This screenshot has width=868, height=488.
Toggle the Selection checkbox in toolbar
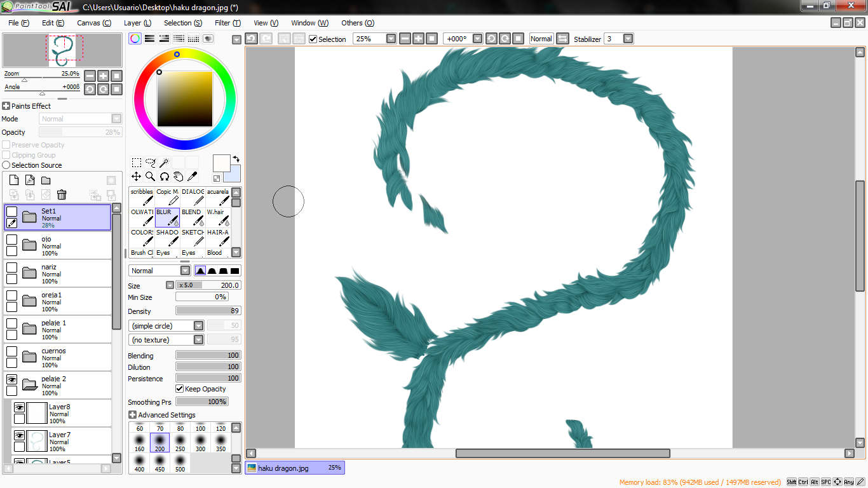point(313,39)
